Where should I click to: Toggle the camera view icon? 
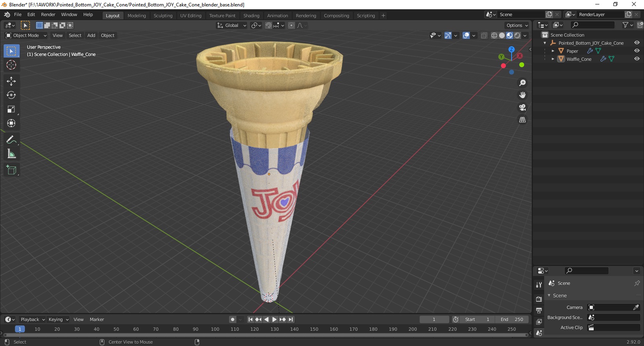522,107
